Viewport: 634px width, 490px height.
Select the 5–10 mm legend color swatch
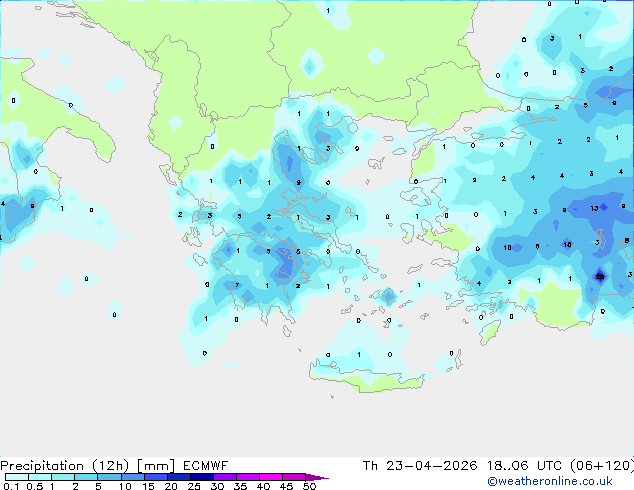click(109, 477)
